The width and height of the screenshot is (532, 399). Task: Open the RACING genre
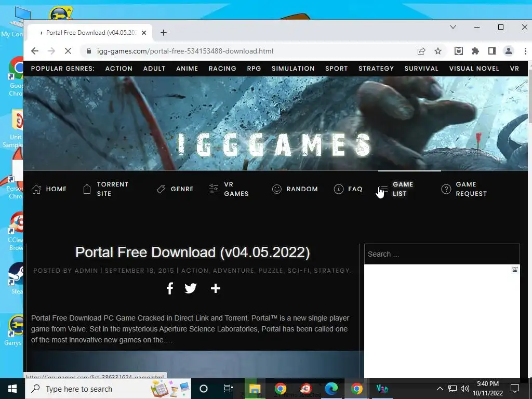coord(222,69)
